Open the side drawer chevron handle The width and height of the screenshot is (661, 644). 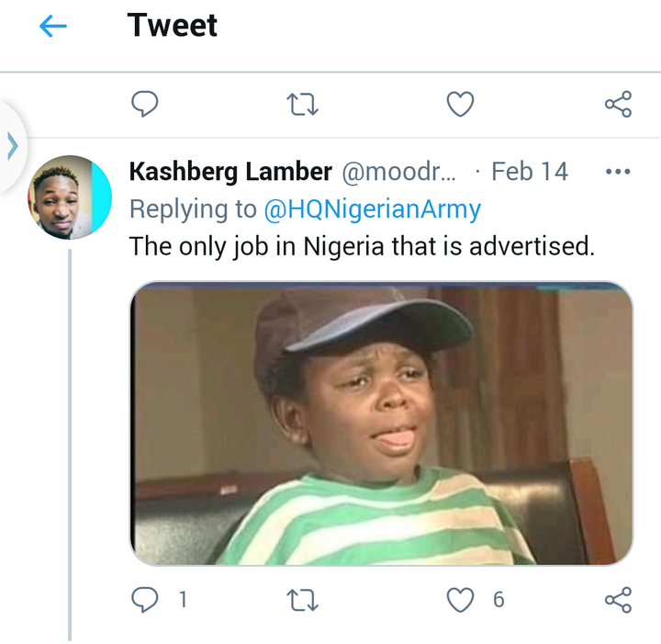13,147
